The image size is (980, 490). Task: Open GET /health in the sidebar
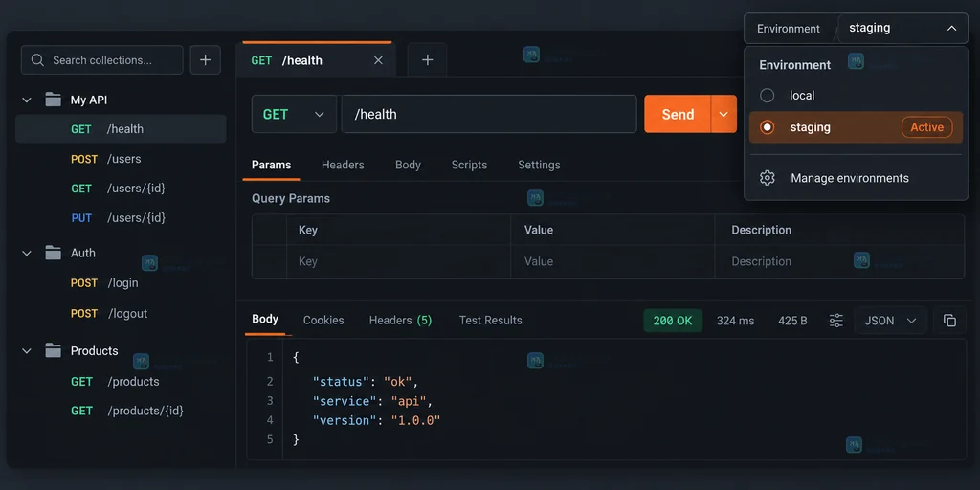tap(121, 129)
